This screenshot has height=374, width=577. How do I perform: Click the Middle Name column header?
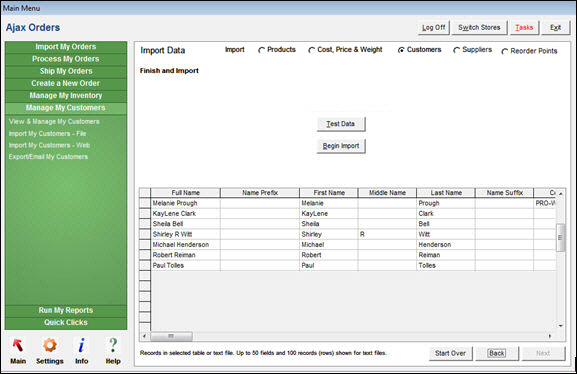pyautogui.click(x=387, y=193)
